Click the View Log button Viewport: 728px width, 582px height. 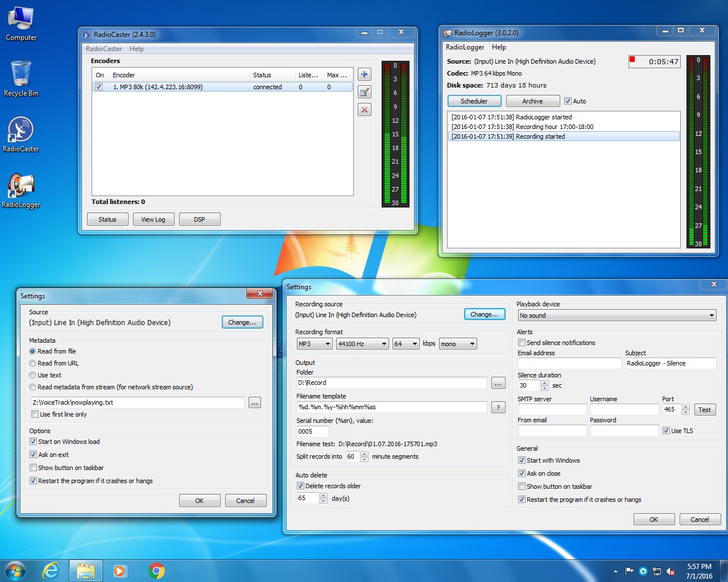(x=154, y=219)
